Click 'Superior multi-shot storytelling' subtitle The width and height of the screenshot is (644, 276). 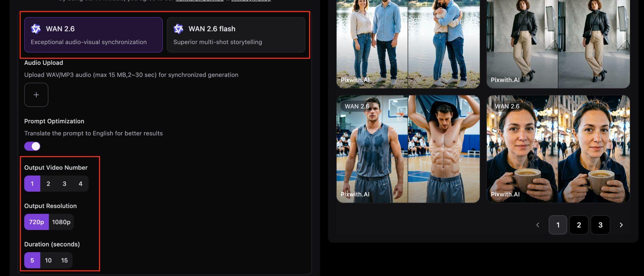tap(218, 42)
